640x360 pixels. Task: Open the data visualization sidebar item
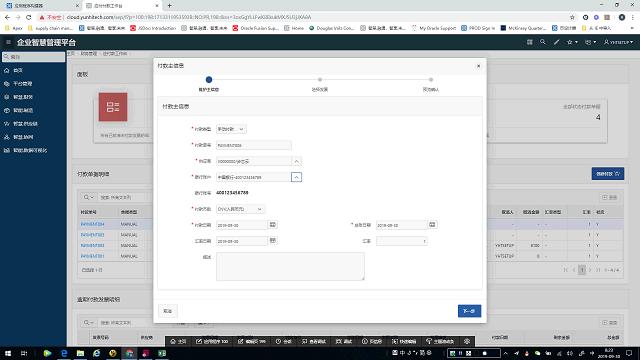click(x=33, y=150)
